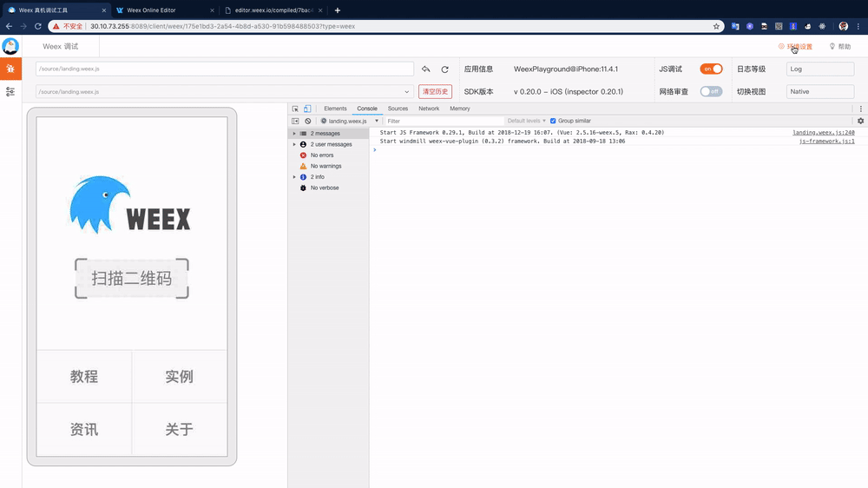Expand the 2 user messages group
Screen dimensions: 868x488
[x=294, y=144]
